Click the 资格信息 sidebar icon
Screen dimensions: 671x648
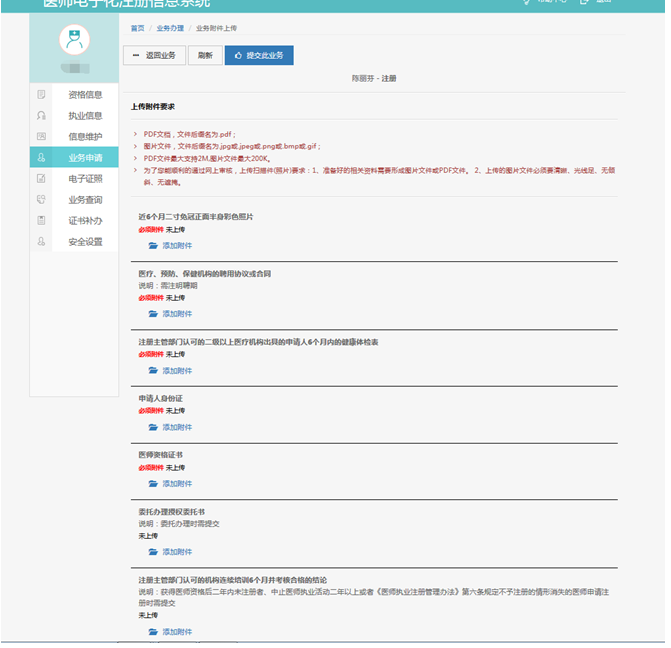41,94
